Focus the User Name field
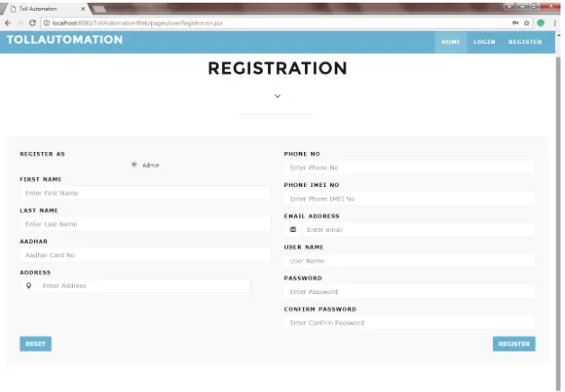The height and width of the screenshot is (392, 565). (x=409, y=261)
